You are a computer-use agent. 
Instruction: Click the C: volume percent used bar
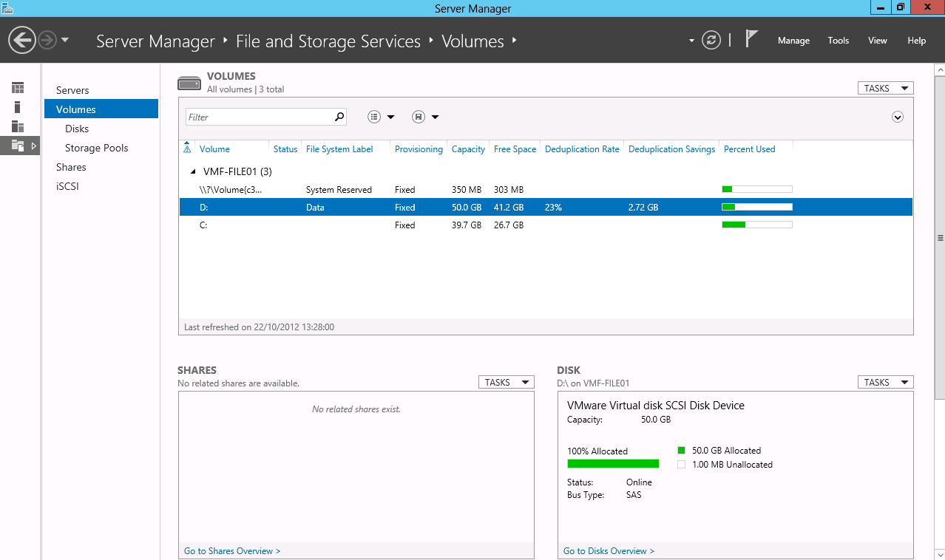756,225
